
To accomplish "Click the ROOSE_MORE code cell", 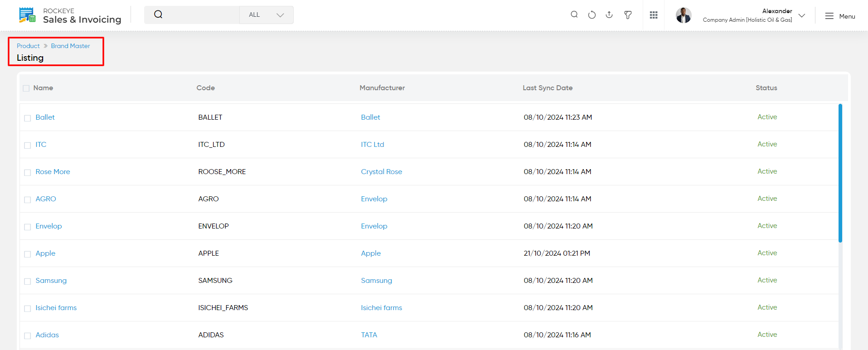I will click(222, 171).
